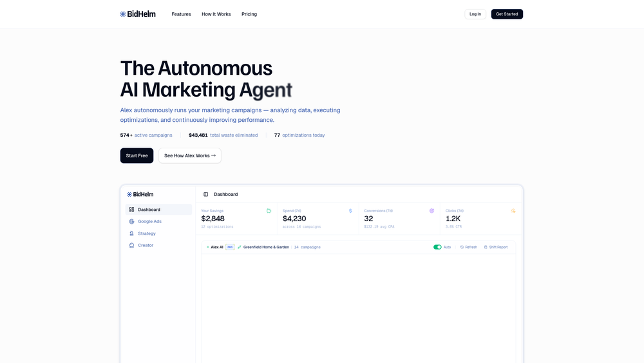Click the Refresh button in Alex AI bar
644x363 pixels.
tap(469, 247)
